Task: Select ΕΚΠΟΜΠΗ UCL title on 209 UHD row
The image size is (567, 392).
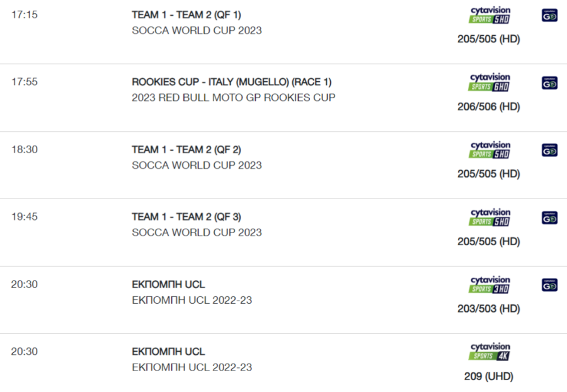Action: (x=168, y=352)
